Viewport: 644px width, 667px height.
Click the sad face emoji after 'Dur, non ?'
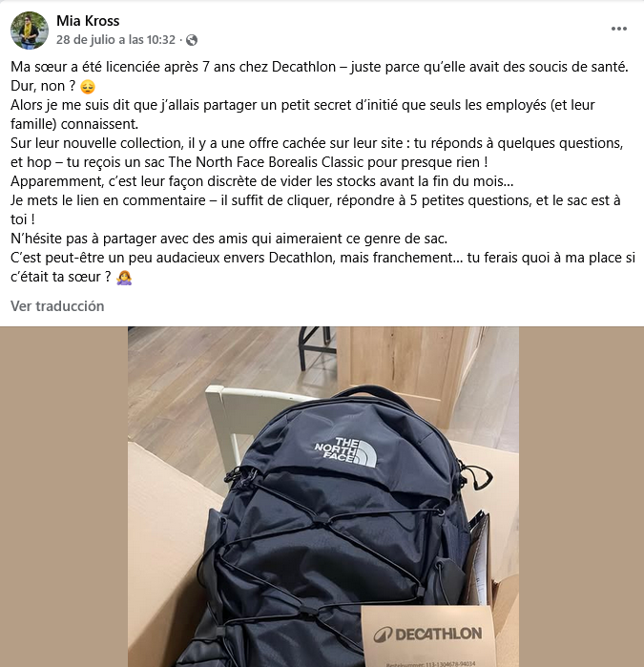[88, 87]
